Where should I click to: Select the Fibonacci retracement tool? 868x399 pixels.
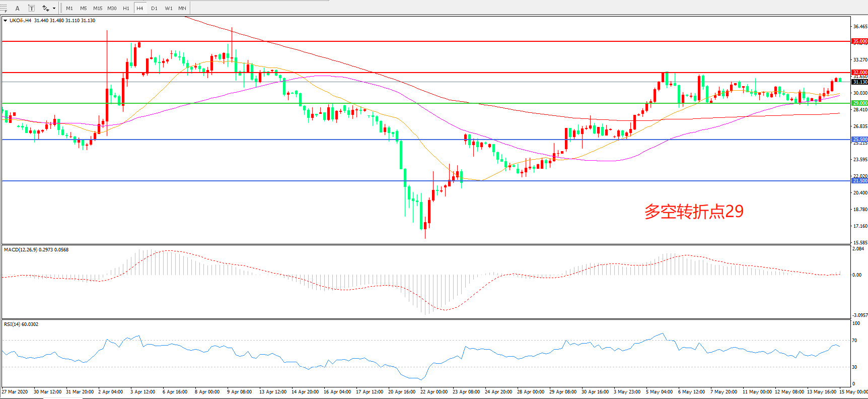pos(3,8)
